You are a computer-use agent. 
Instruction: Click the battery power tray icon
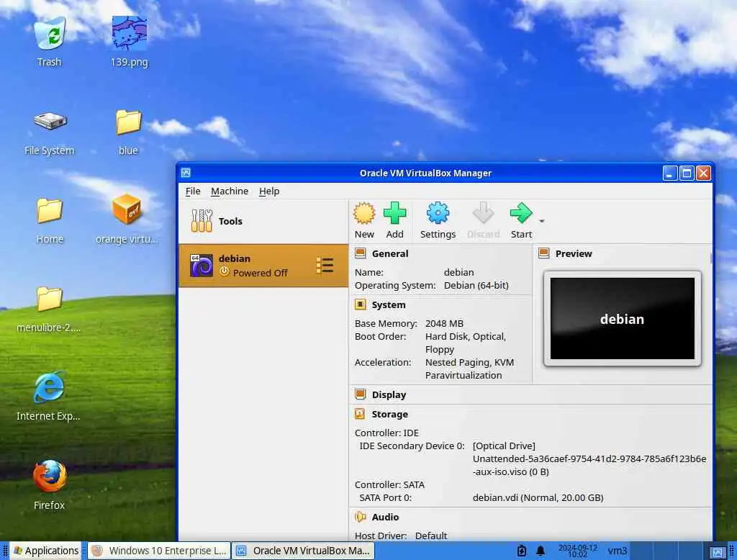coord(521,551)
